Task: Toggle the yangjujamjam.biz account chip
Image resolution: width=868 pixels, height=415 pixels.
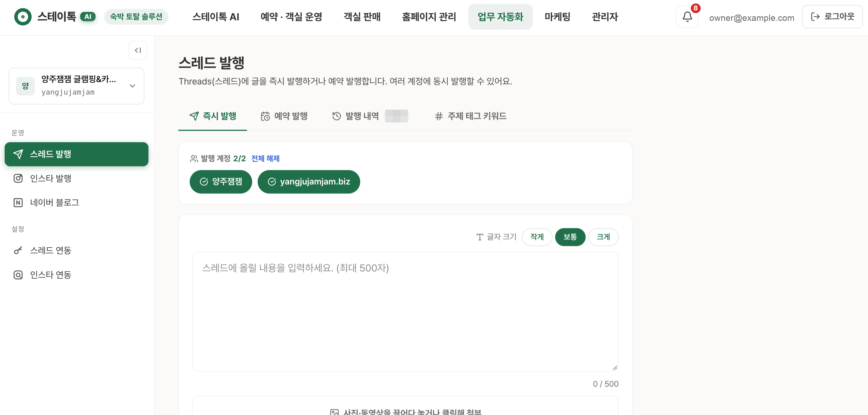Action: (309, 182)
